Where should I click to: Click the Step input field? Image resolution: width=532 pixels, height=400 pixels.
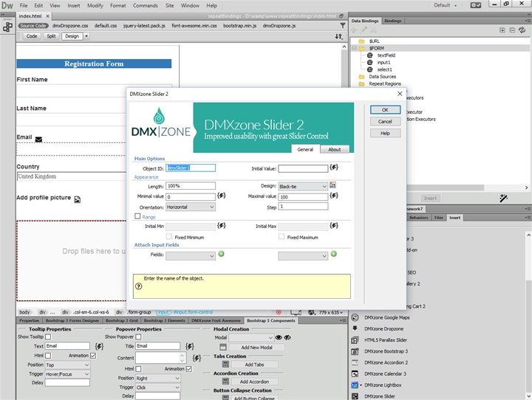coord(303,207)
